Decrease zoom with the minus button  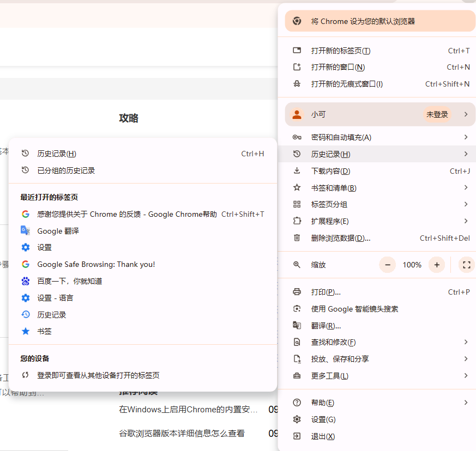[387, 265]
